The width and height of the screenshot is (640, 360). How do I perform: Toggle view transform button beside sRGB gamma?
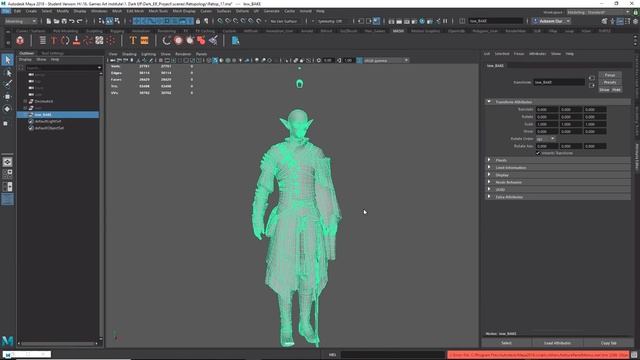coord(359,60)
